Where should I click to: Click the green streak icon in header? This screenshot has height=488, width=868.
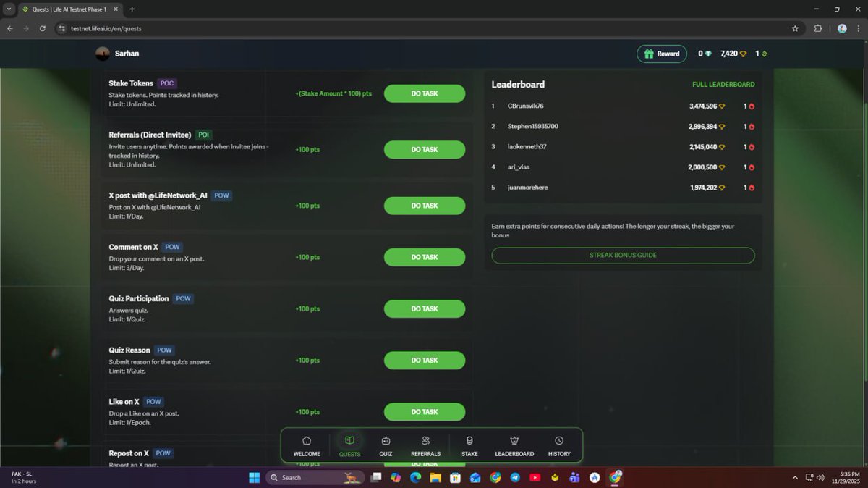[765, 54]
